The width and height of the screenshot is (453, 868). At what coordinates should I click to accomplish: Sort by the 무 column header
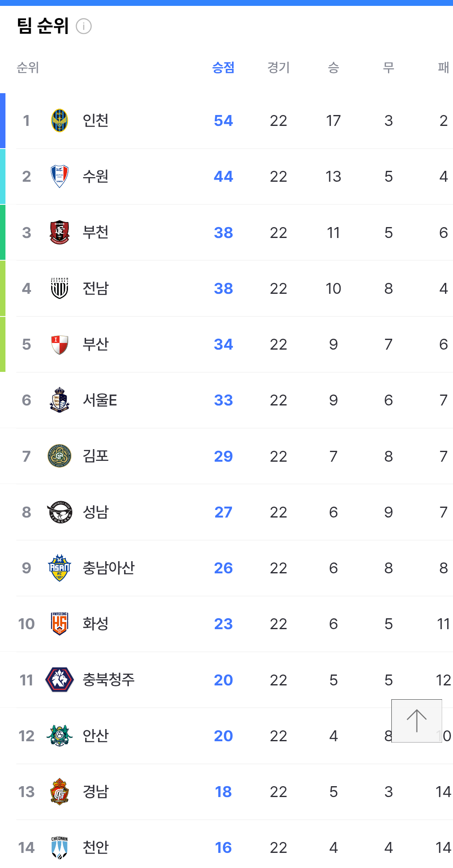[388, 68]
